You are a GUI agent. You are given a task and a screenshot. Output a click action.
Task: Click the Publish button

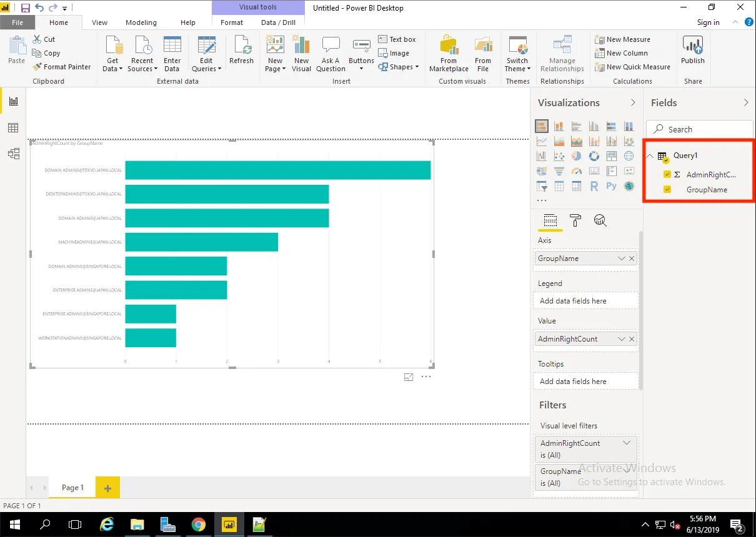click(x=693, y=50)
